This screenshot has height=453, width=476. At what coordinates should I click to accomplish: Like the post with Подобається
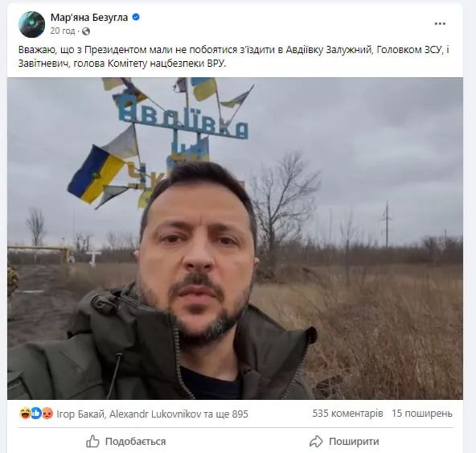pos(126,441)
